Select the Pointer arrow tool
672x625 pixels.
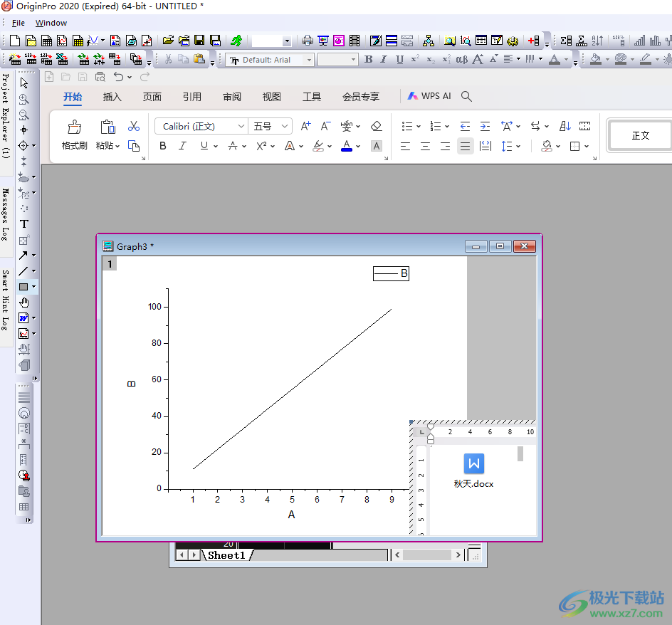[23, 83]
